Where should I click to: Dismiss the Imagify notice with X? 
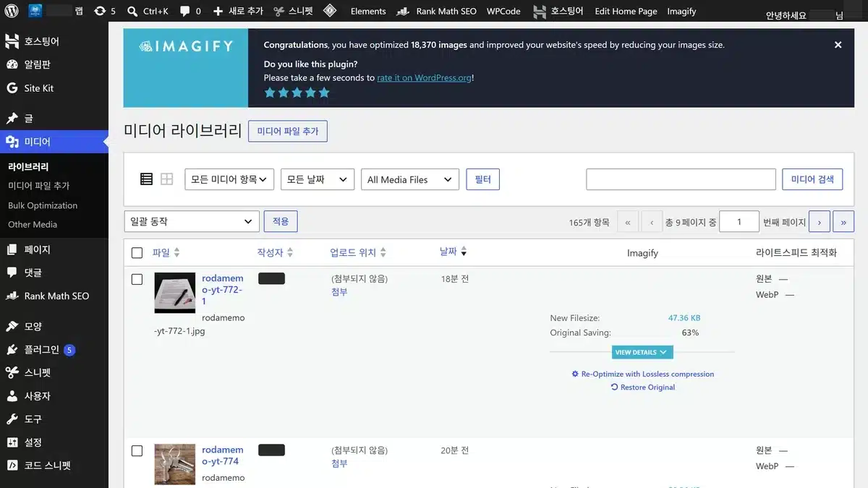pyautogui.click(x=838, y=45)
